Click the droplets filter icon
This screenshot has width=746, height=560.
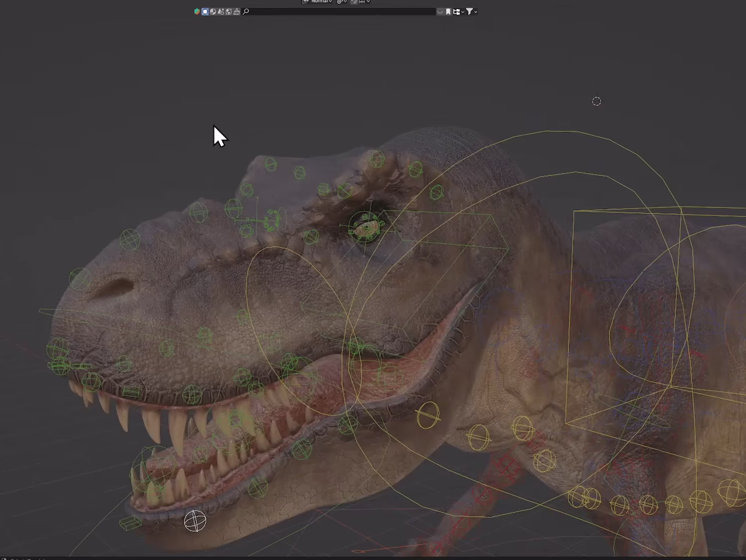pyautogui.click(x=221, y=11)
